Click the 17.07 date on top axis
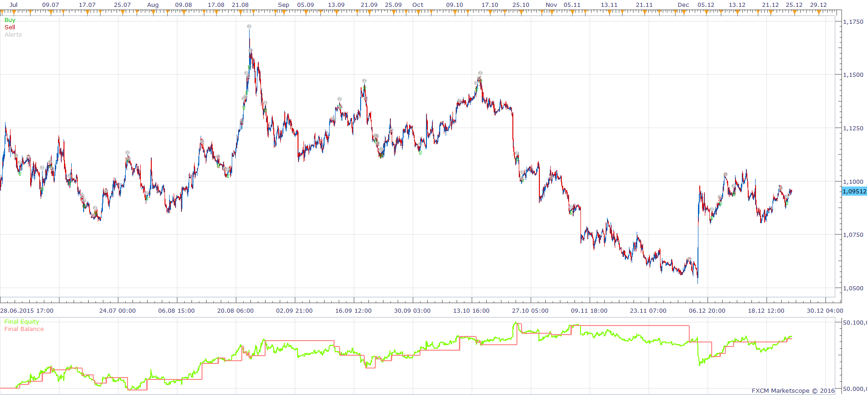This screenshot has width=868, height=395. (x=87, y=5)
